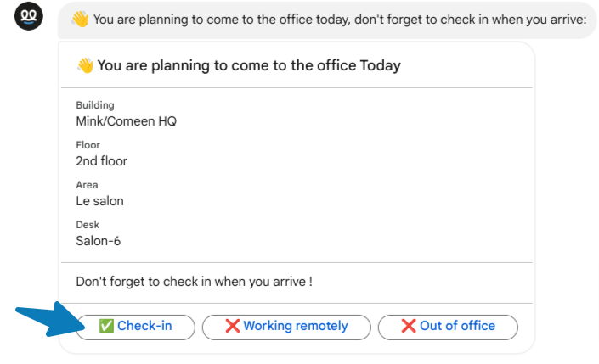Viewport: 599px width, 364px height.
Task: Click the blue arrow pointing at Check-in
Action: 50,320
